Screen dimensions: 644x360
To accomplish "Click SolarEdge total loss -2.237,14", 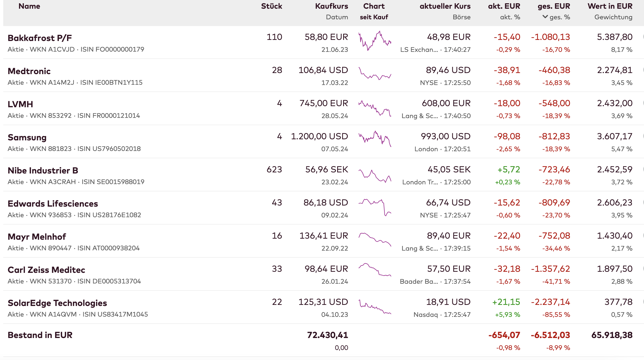I will pyautogui.click(x=550, y=302).
